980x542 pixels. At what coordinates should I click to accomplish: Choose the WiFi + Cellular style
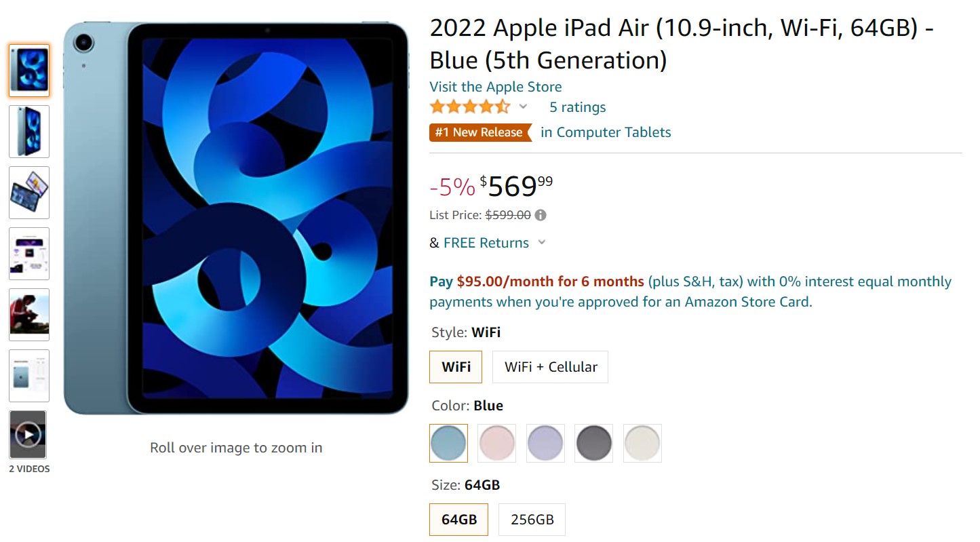point(550,367)
